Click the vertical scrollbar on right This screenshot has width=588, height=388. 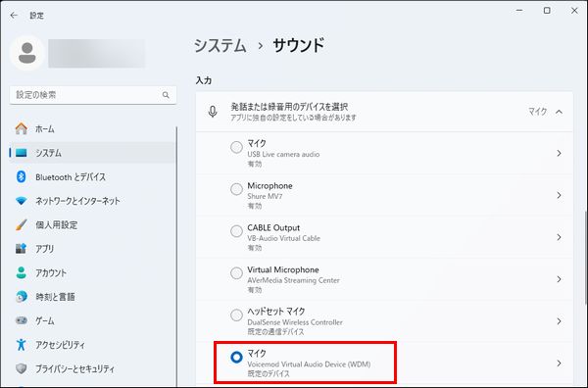(585, 258)
